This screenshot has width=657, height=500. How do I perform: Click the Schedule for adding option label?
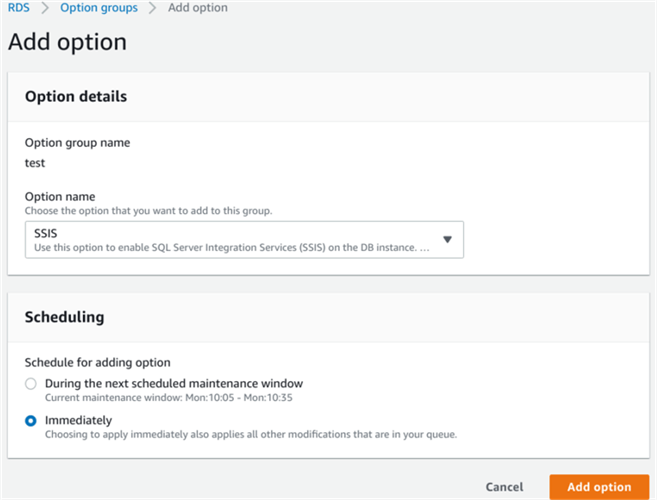pyautogui.click(x=96, y=361)
